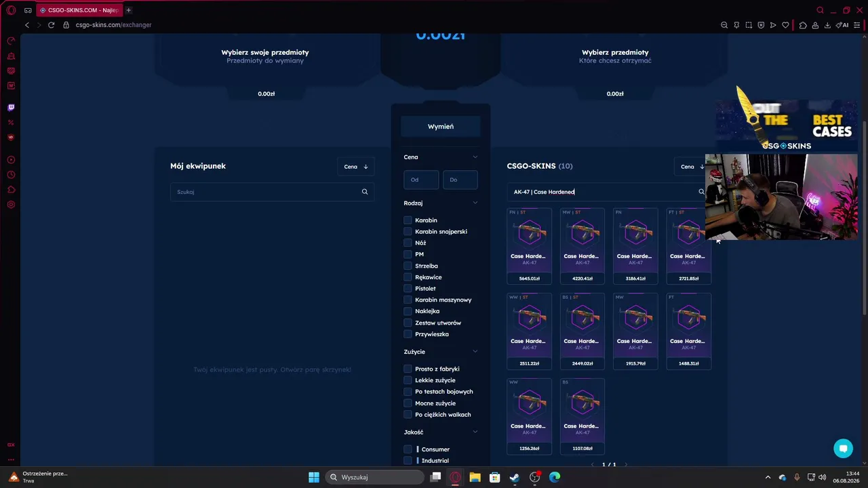Click the Wymień exchange button

[x=441, y=127]
